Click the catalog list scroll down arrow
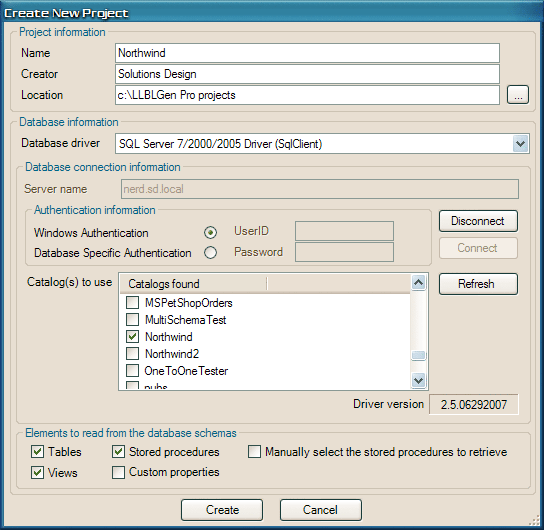This screenshot has height=530, width=544. 418,381
